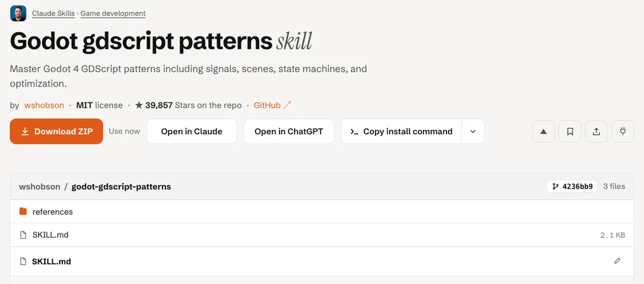Click the plug connector icon
The width and height of the screenshot is (644, 284).
[x=623, y=132]
